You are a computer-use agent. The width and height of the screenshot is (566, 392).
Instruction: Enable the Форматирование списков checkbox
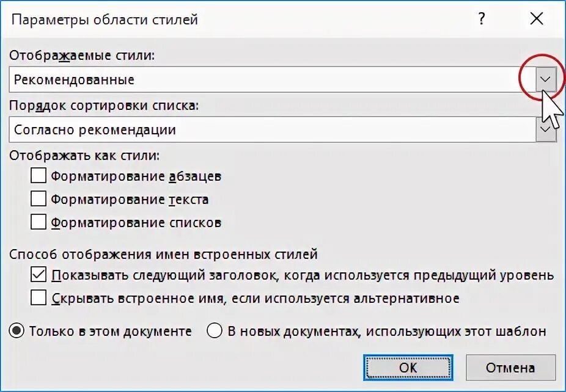39,222
